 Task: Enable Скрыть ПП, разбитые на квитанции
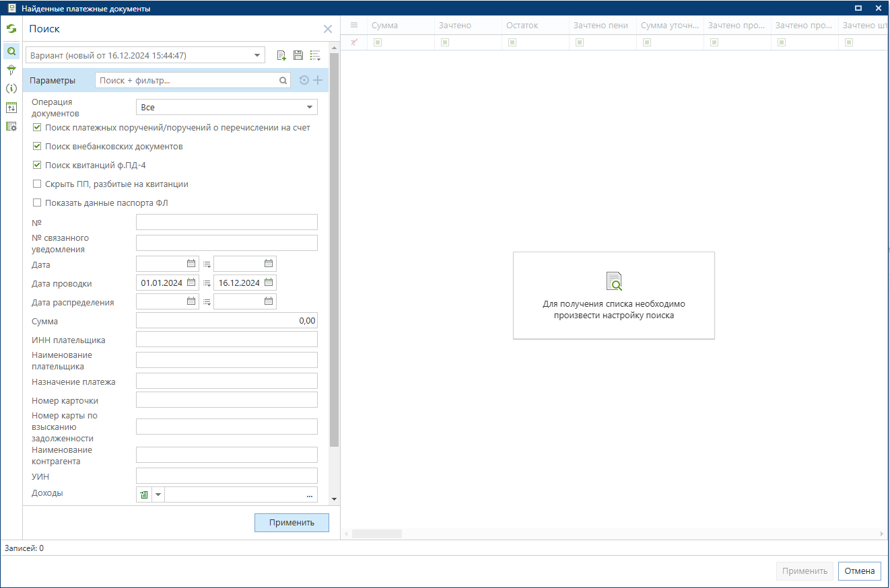37,184
